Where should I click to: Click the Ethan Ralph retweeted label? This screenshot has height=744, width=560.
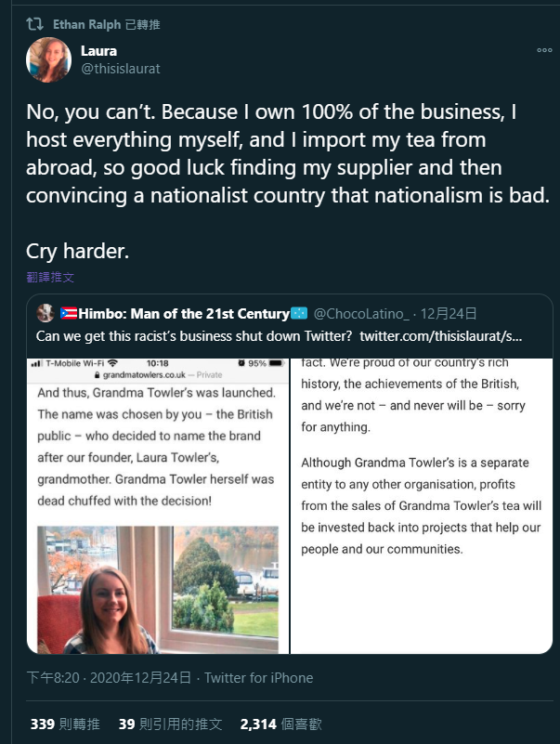pyautogui.click(x=106, y=24)
